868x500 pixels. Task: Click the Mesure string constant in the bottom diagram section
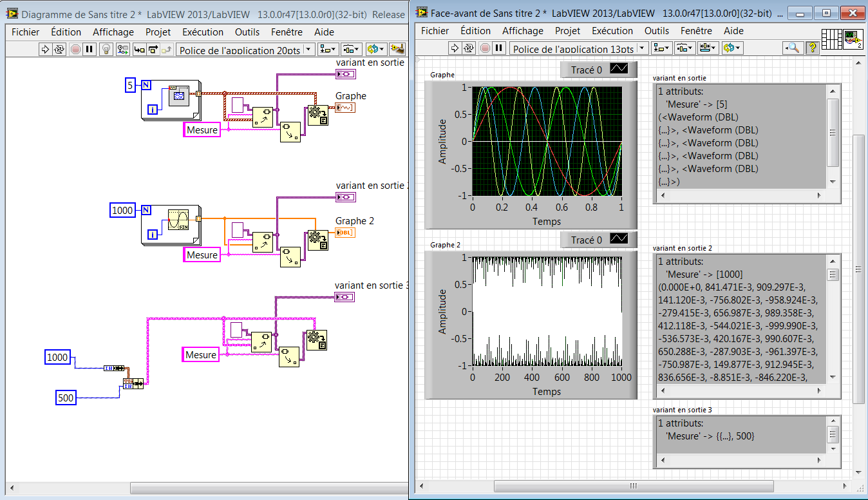tap(201, 354)
